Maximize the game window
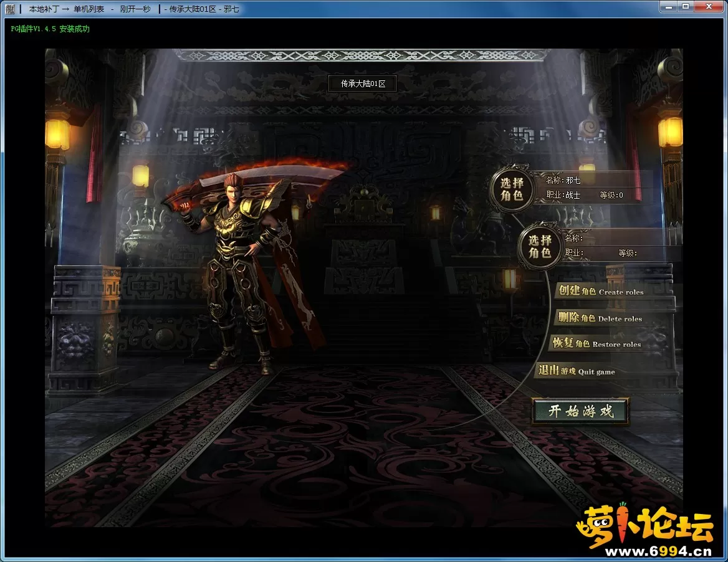 click(686, 6)
